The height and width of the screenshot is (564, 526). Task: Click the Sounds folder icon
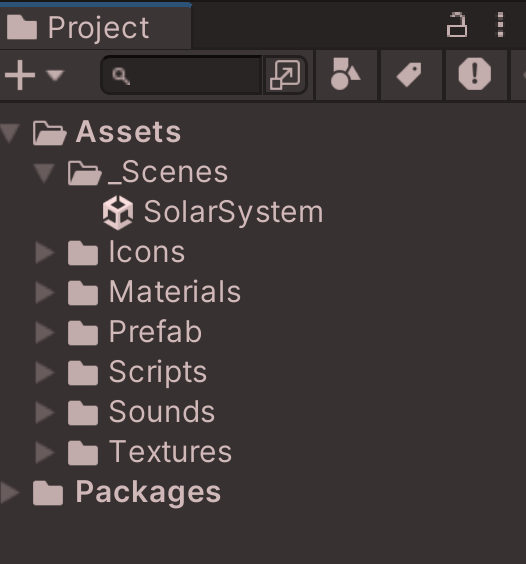click(83, 413)
